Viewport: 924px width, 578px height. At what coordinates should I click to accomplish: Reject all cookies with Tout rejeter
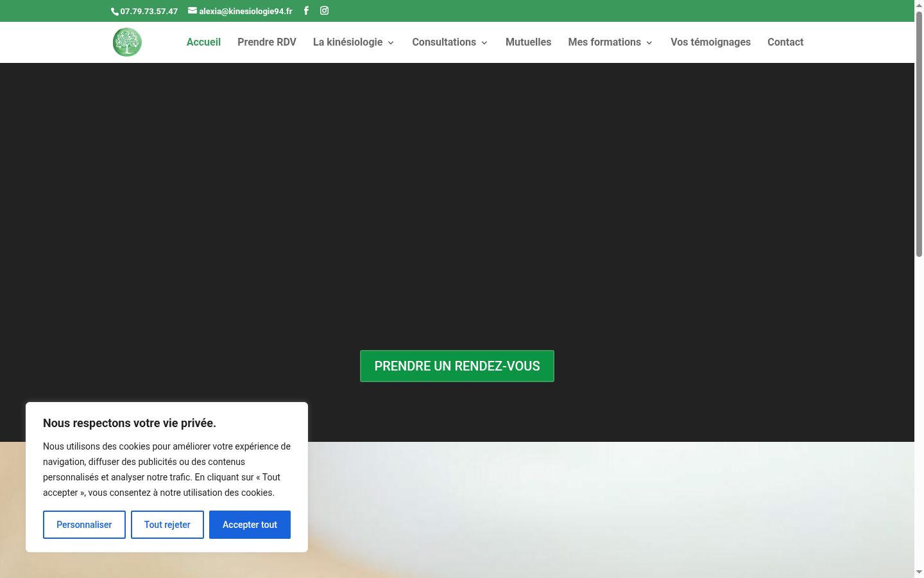click(x=167, y=525)
